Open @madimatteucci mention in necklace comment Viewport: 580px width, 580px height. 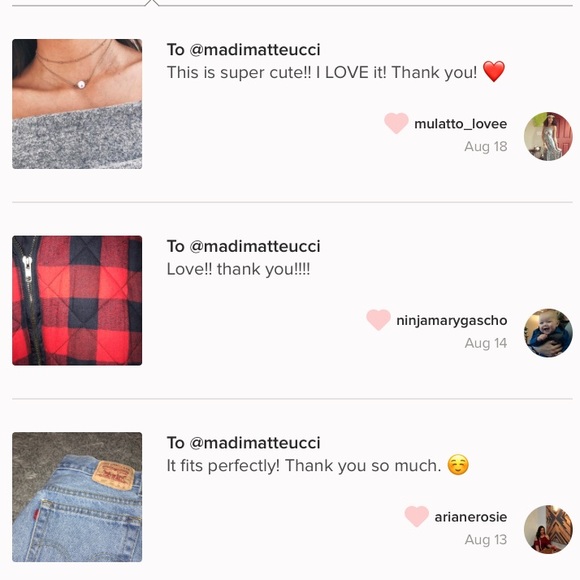255,50
